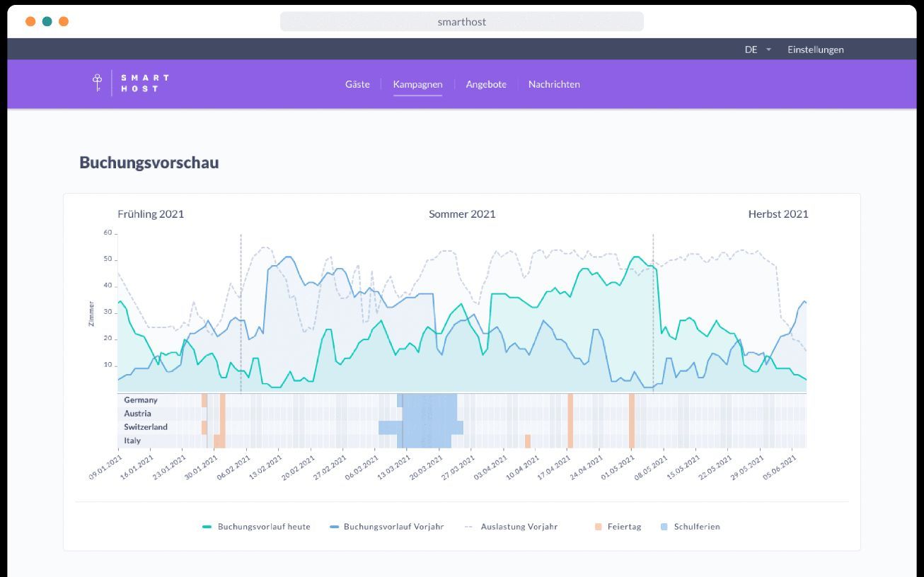The image size is (924, 577).
Task: Click the Herbst 2021 season label
Action: (778, 214)
